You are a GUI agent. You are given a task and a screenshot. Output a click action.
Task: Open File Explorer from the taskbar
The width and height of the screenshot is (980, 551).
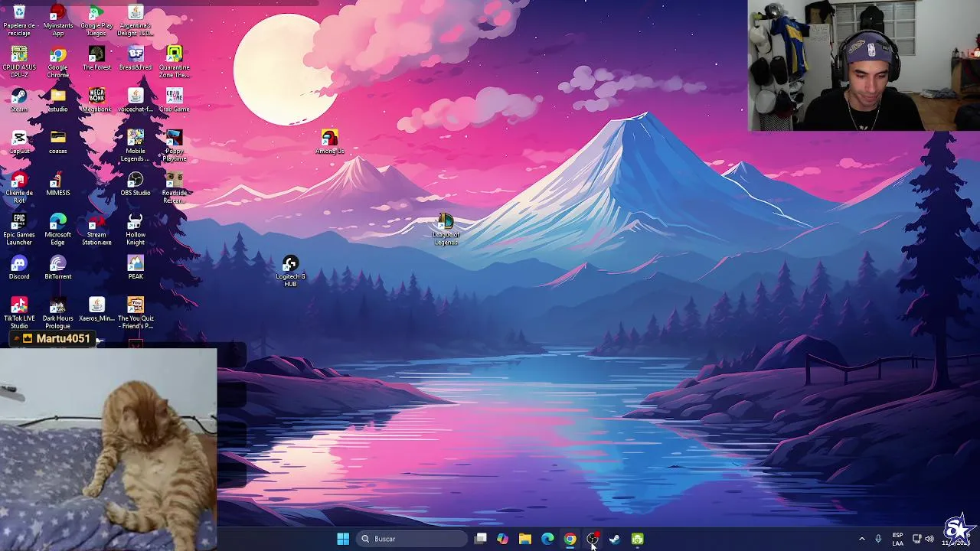525,539
